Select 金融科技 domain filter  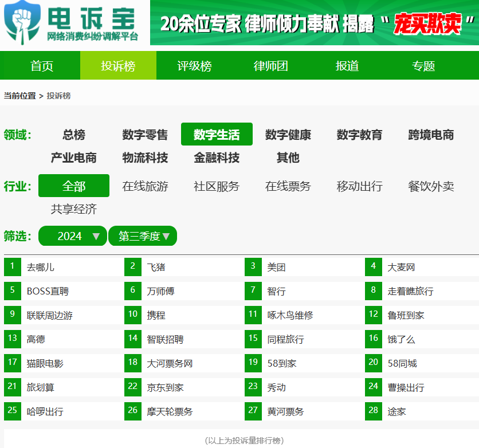[x=217, y=158]
